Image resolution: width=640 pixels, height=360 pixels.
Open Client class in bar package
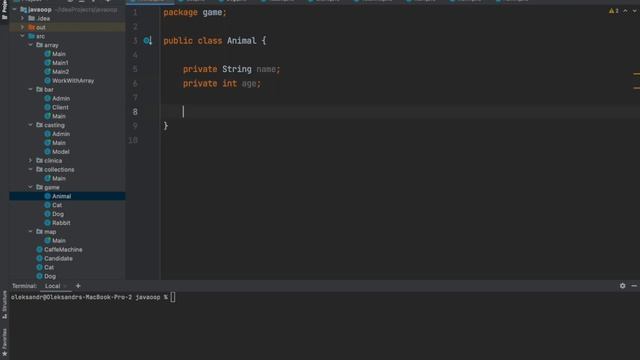point(60,107)
